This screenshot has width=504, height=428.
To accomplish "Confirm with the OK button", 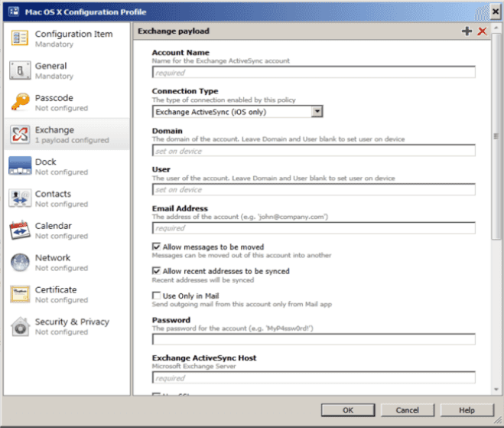I will click(x=348, y=410).
